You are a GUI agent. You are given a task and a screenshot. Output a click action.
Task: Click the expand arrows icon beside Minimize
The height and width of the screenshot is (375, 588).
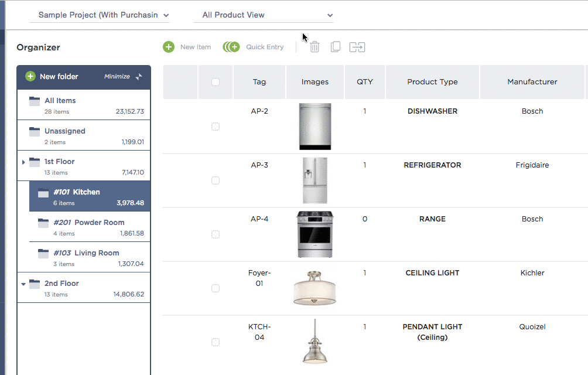(x=139, y=77)
